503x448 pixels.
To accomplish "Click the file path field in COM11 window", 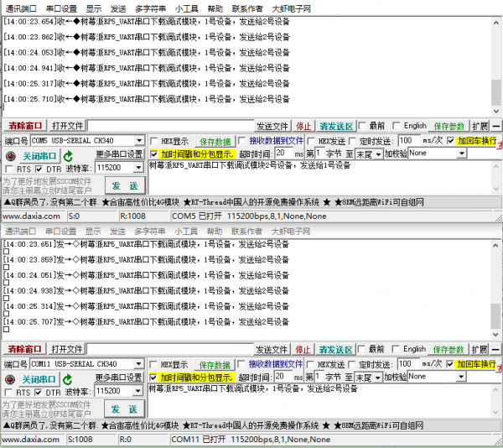I will coord(170,349).
